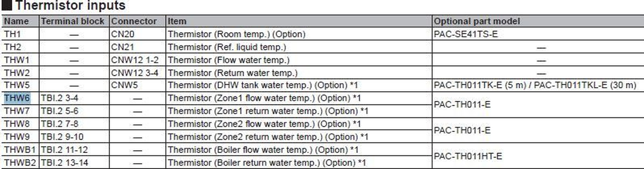Click the Item column header
Viewport: 644px width, 169px height.
177,21
